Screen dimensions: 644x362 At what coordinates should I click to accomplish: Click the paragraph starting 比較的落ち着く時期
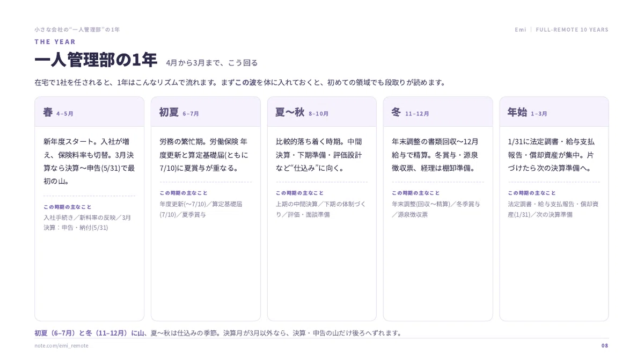[x=320, y=155]
